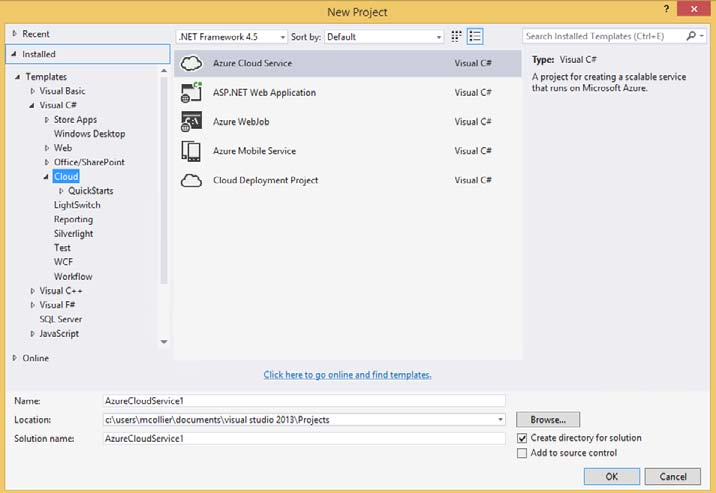Click the project Name text field
Image resolution: width=716 pixels, height=493 pixels.
pyautogui.click(x=304, y=401)
